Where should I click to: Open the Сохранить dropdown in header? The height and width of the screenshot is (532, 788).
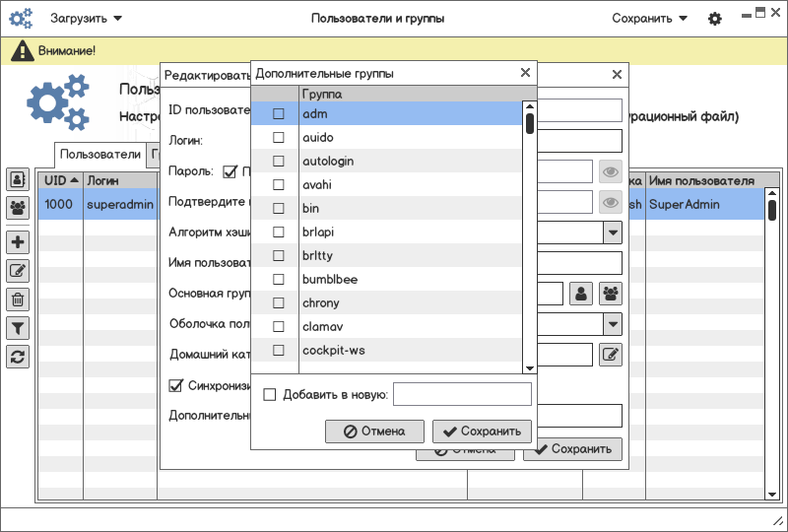649,19
